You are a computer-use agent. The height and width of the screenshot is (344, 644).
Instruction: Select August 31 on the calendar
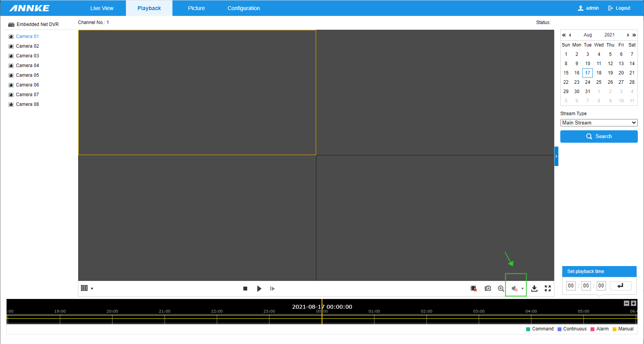(588, 92)
